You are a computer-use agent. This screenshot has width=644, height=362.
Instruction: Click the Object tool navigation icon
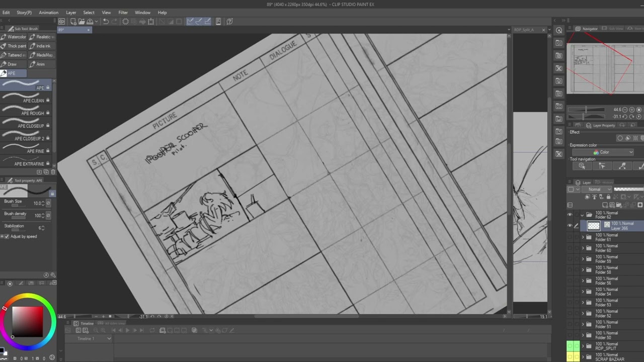(582, 166)
